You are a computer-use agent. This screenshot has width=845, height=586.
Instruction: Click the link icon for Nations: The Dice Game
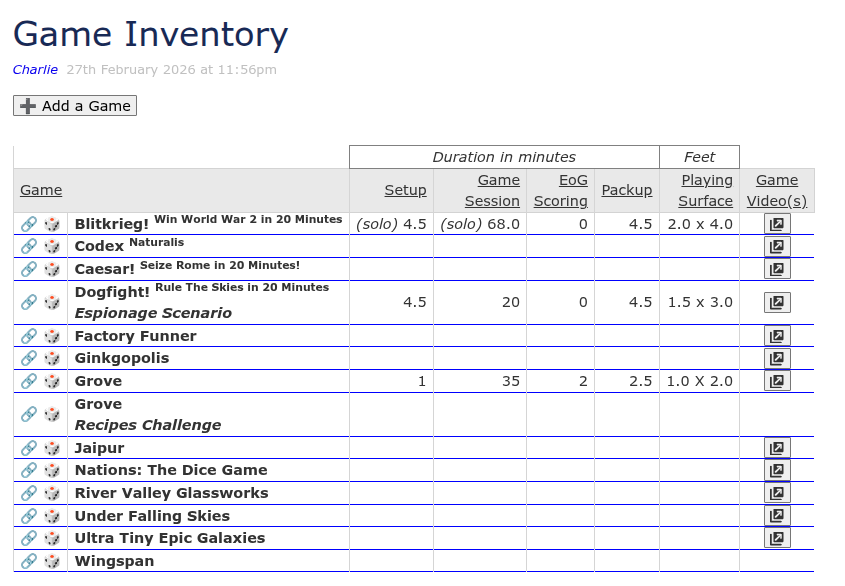[29, 470]
